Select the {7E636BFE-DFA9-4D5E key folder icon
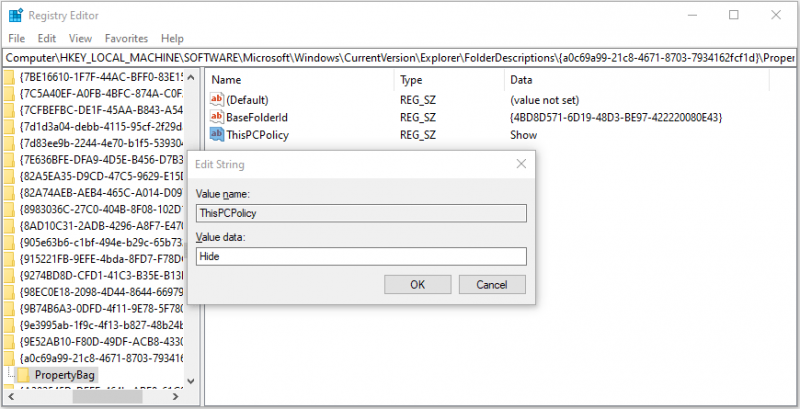800x409 pixels. click(9, 160)
